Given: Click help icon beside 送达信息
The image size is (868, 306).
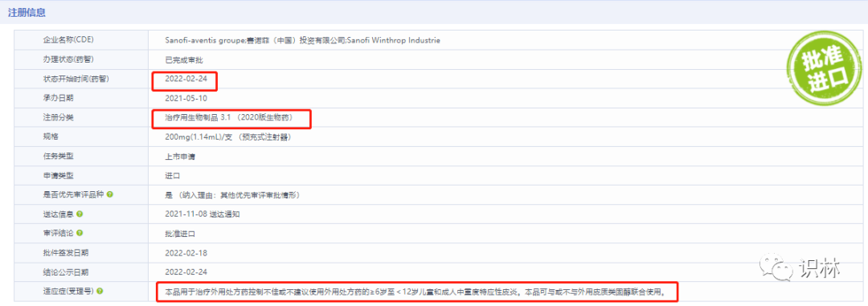Looking at the screenshot, I should [80, 214].
